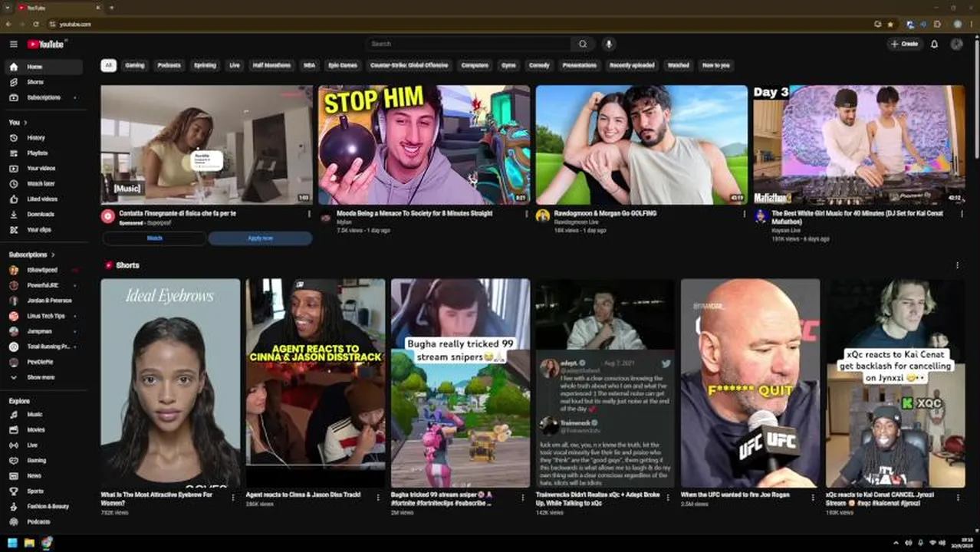980x552 pixels.
Task: Open options for Agent reacts to Cinna short
Action: tap(378, 498)
